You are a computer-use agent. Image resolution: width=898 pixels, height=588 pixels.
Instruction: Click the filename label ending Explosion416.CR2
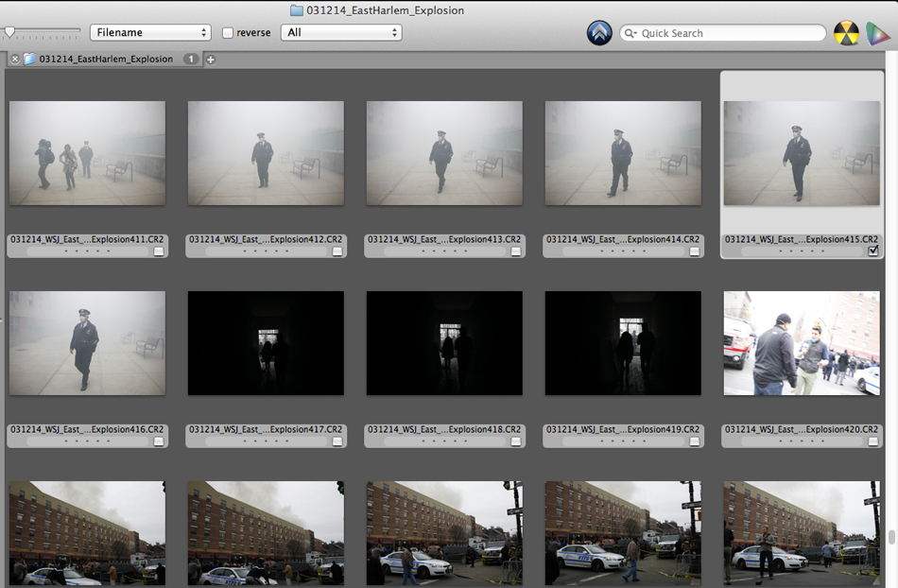click(87, 429)
